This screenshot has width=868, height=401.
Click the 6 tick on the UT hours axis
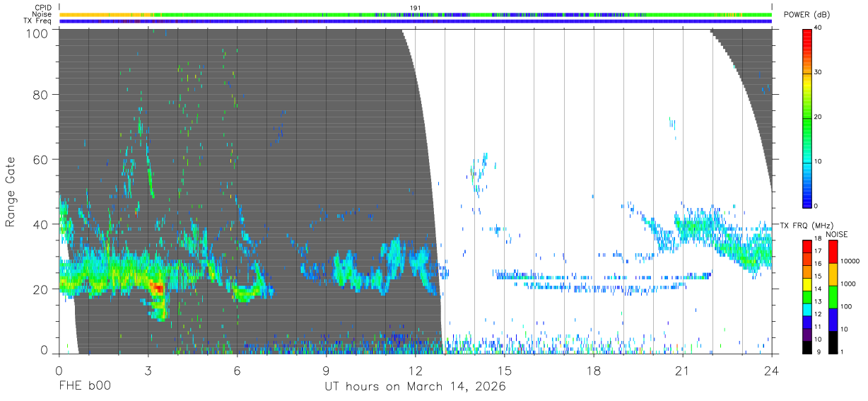click(x=237, y=371)
